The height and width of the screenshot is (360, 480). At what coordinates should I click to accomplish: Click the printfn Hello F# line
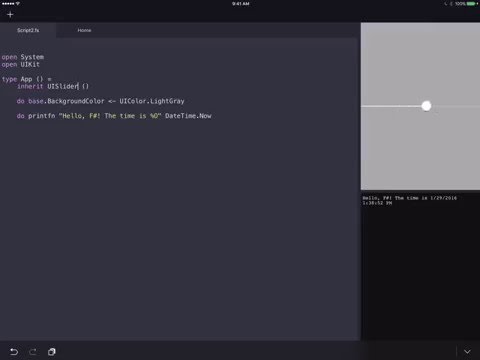tap(114, 116)
